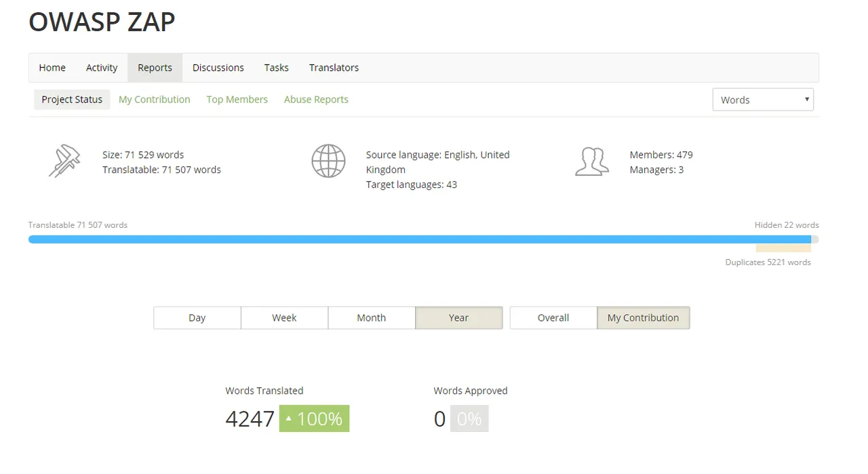Click the beige duplicates bar segment
The image size is (868, 474).
point(783,248)
